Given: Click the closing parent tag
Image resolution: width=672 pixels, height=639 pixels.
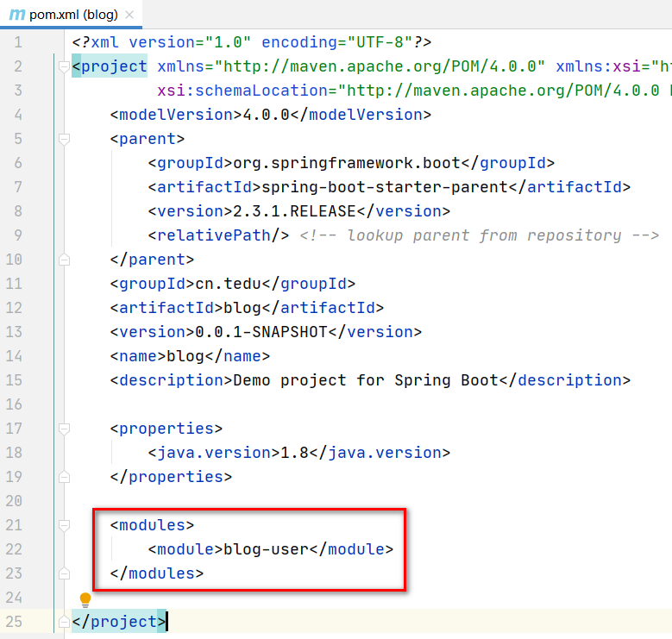Looking at the screenshot, I should (x=152, y=260).
